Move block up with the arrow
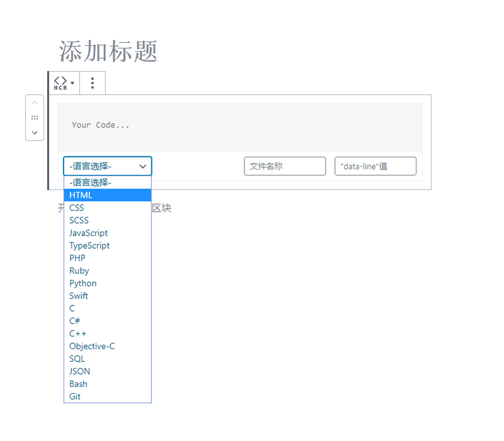The width and height of the screenshot is (504, 441). [x=35, y=103]
